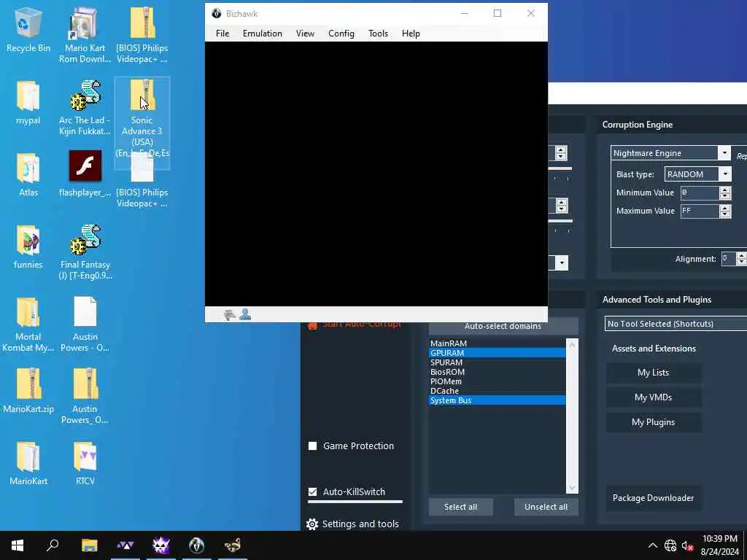The image size is (747, 560).
Task: Switch to the raccoon taskbar app icon
Action: 233,545
